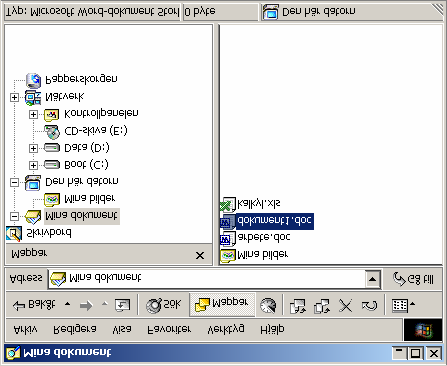The width and height of the screenshot is (447, 366).
Task: Click the Bakåt back arrow button
Action: click(x=34, y=304)
